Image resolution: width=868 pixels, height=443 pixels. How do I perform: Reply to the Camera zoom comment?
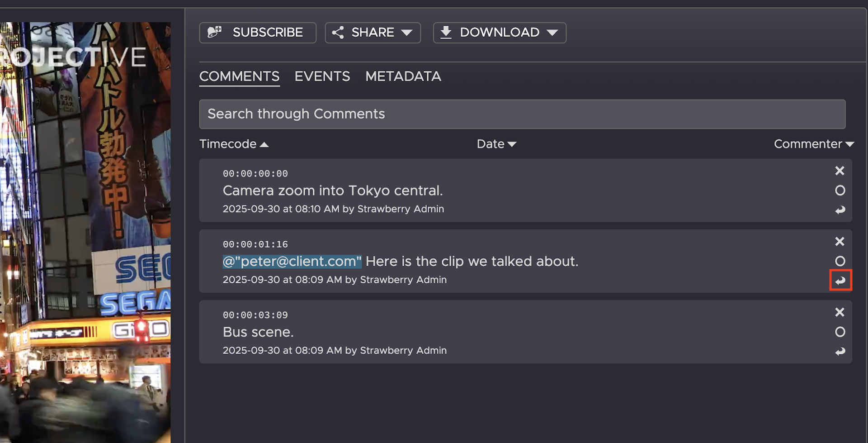coord(840,210)
